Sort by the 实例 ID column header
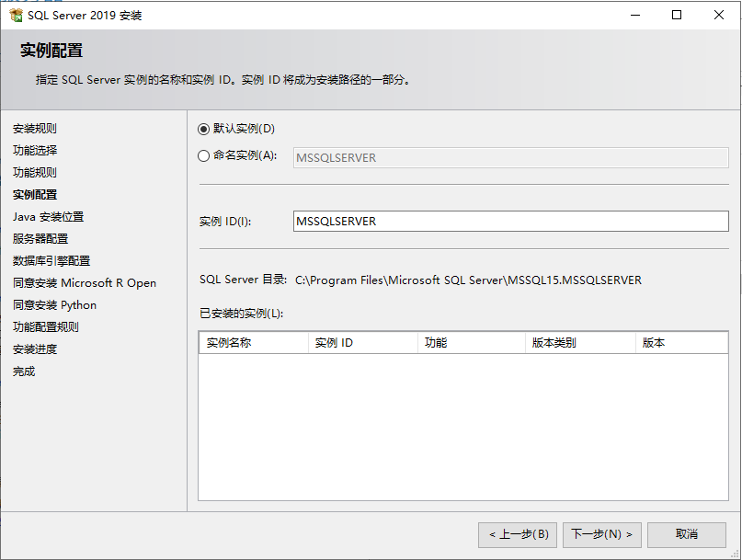 tap(362, 343)
